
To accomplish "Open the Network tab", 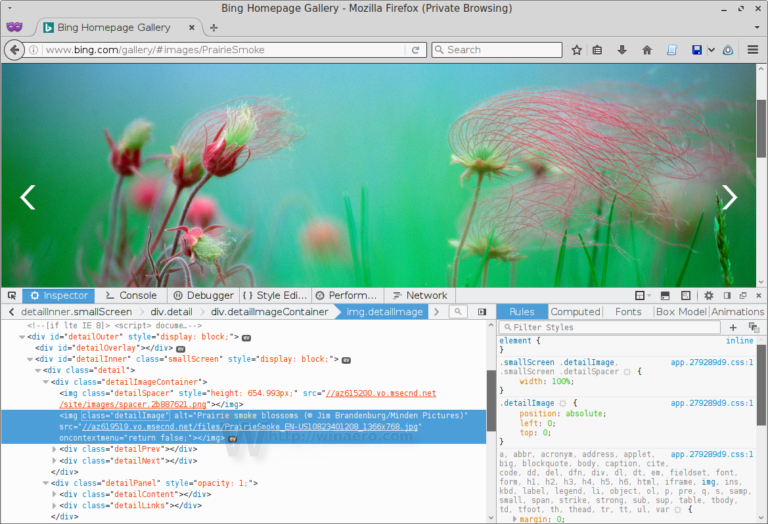I will pyautogui.click(x=420, y=295).
